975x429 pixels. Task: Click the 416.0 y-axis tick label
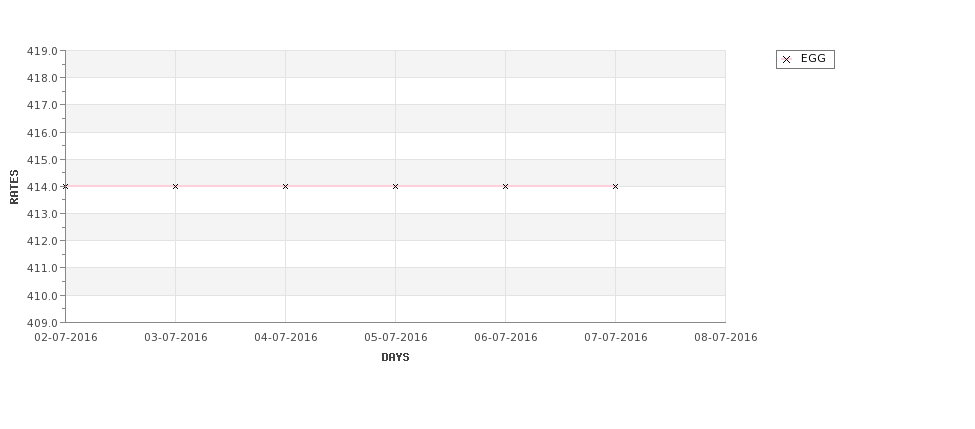(42, 133)
